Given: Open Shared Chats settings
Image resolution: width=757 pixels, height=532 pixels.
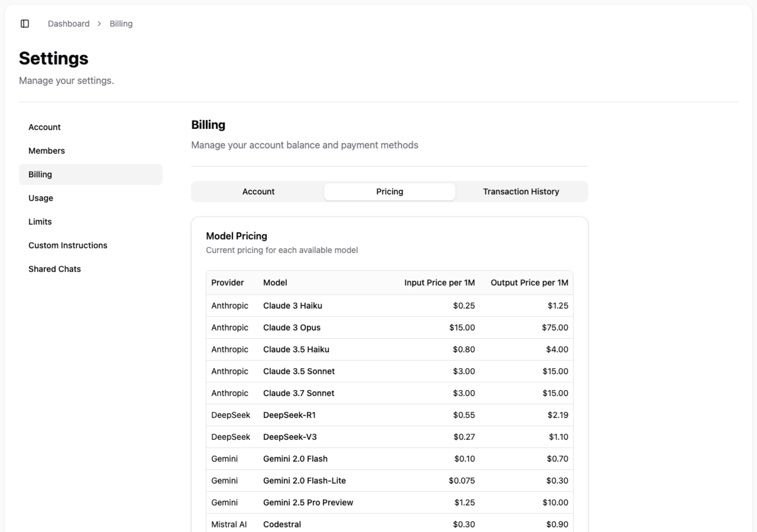Looking at the screenshot, I should (91, 269).
